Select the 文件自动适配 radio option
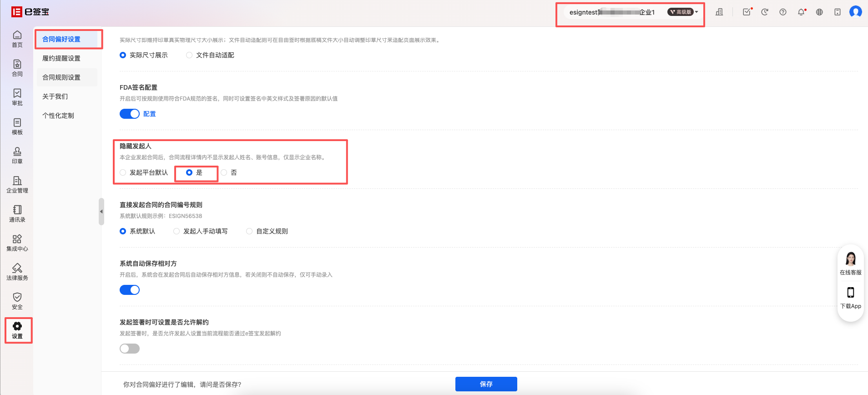The width and height of the screenshot is (868, 395). pyautogui.click(x=189, y=55)
